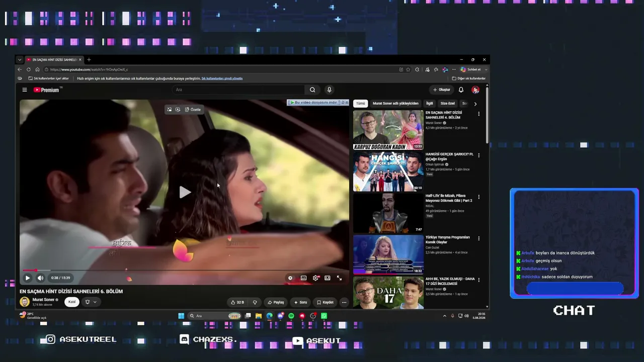Open the Sohbet et Copilot chat button
This screenshot has width=644, height=362.
[470, 69]
